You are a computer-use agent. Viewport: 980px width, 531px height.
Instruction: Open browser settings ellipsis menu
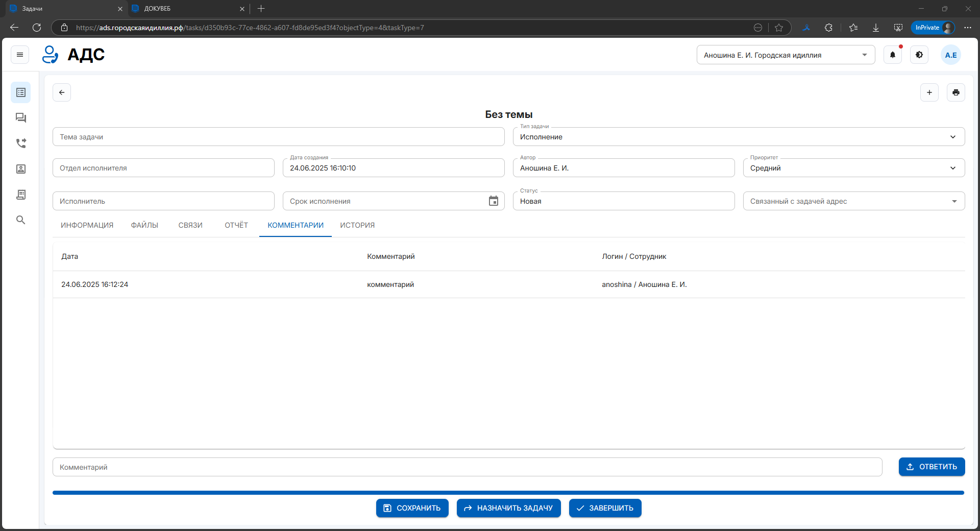[x=968, y=28]
